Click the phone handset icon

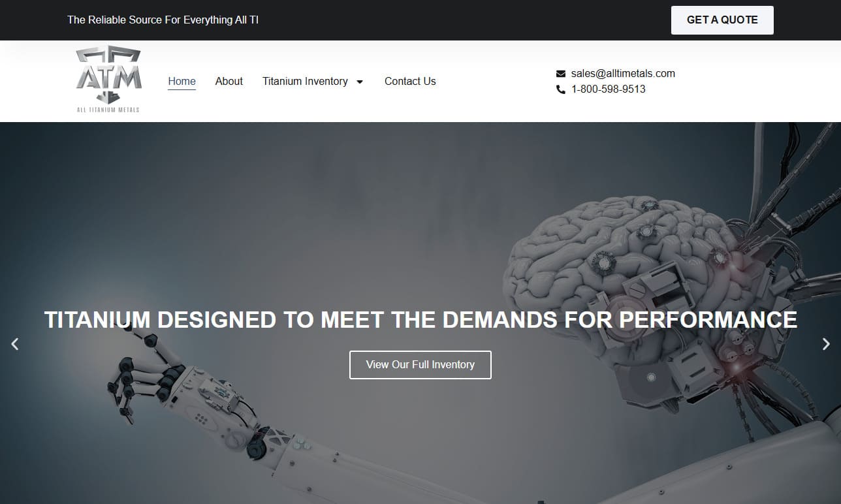(x=561, y=89)
